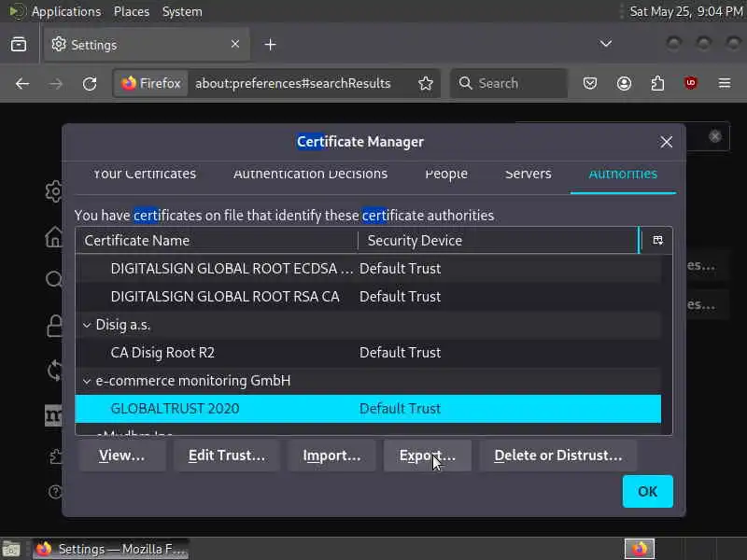The image size is (747, 560).
Task: Open a new tab with plus icon
Action: tap(270, 44)
